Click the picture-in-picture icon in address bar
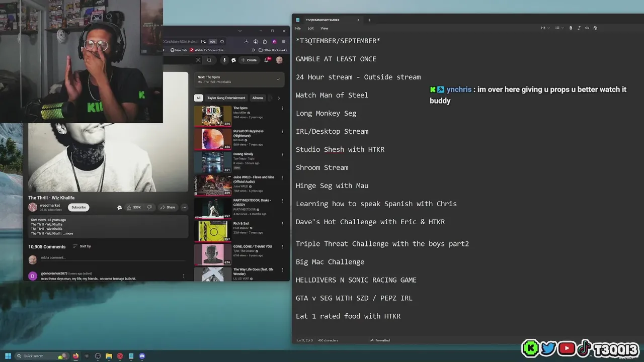The image size is (644, 362). (203, 42)
